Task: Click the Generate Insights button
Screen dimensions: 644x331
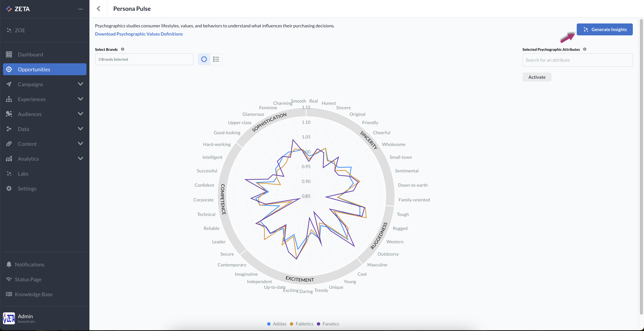Action: point(604,29)
